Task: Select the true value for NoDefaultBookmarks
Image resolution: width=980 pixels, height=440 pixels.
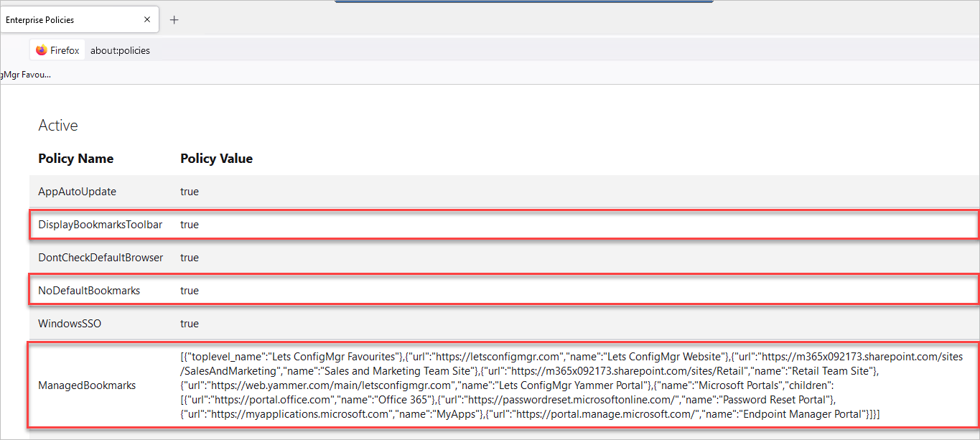Action: click(190, 291)
